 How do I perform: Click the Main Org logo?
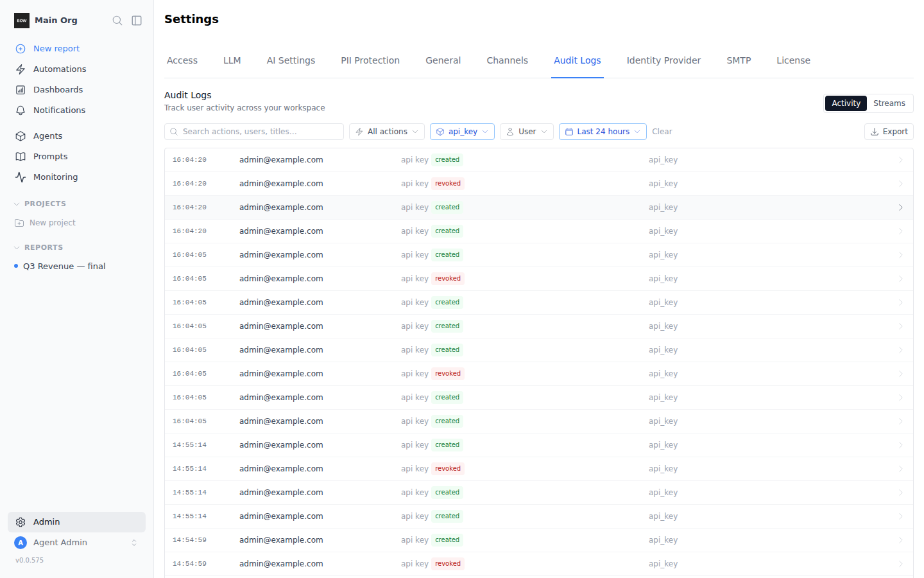[x=22, y=21]
